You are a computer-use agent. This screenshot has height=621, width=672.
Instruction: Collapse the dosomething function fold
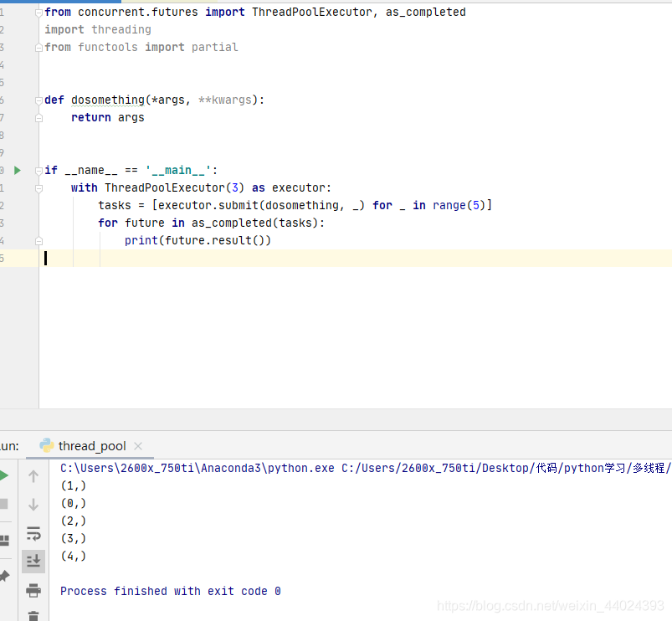coord(38,100)
